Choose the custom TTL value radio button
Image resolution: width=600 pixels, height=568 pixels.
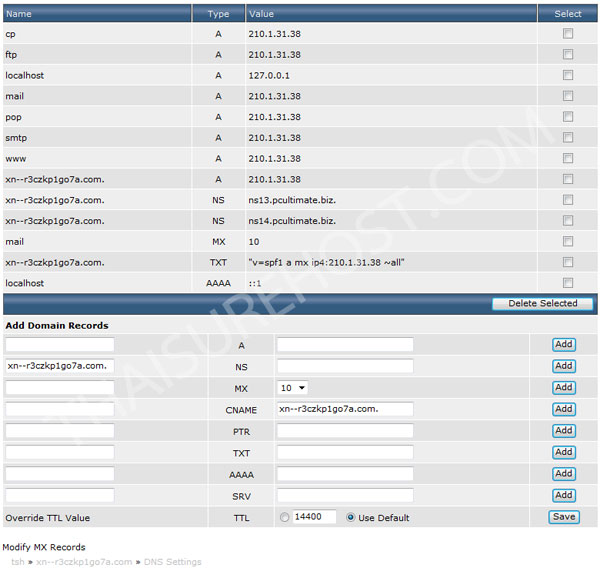point(285,518)
